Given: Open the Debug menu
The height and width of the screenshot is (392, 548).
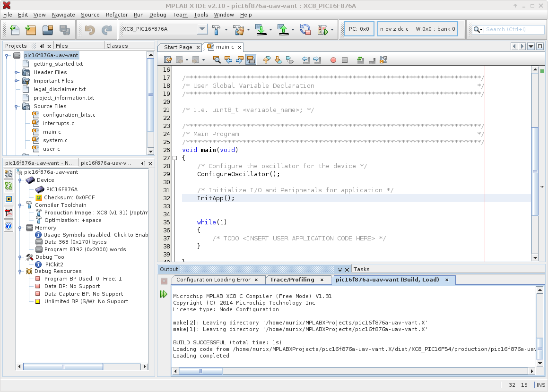Looking at the screenshot, I should [x=157, y=15].
